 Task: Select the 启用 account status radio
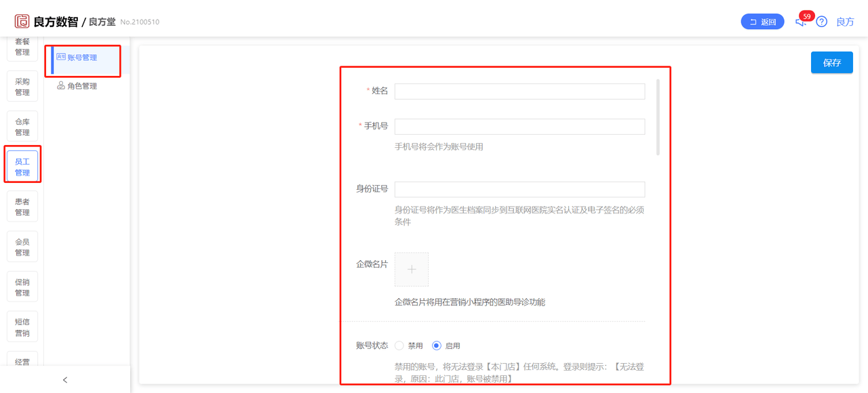tap(437, 346)
